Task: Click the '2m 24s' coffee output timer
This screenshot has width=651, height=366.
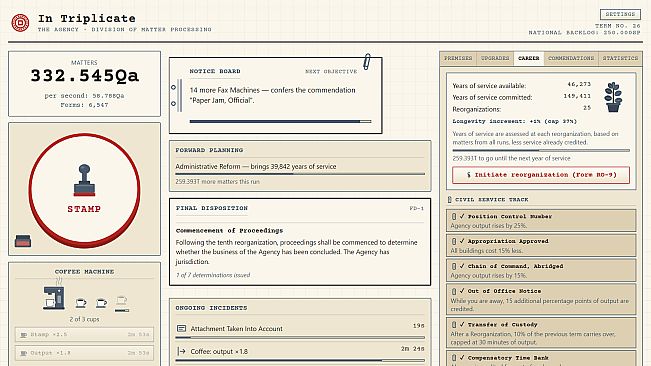Action: pos(412,349)
